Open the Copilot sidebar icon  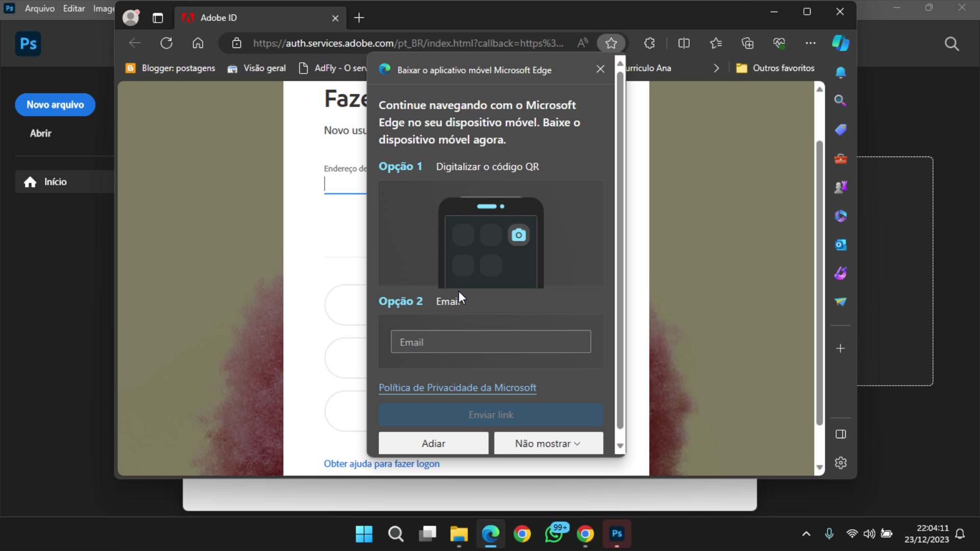pyautogui.click(x=840, y=43)
